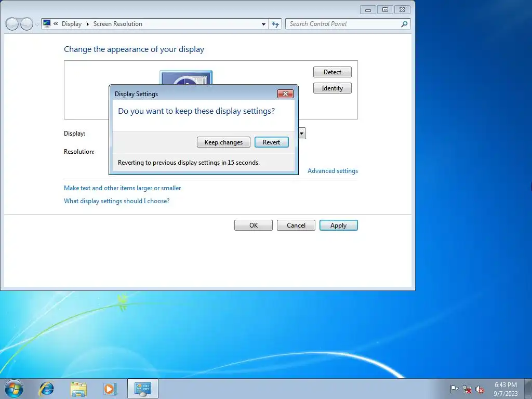The height and width of the screenshot is (399, 532).
Task: Launch Internet Explorer from taskbar
Action: (x=46, y=389)
